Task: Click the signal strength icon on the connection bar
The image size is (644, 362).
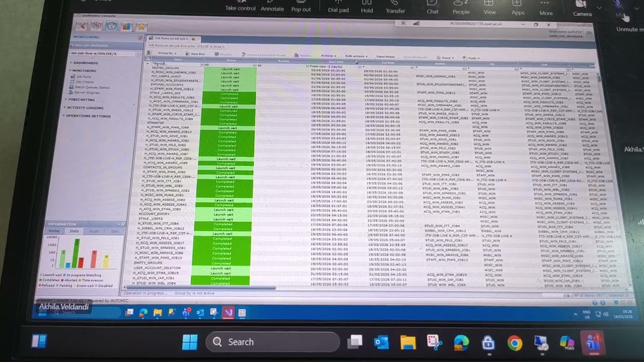Action: pyautogui.click(x=416, y=23)
